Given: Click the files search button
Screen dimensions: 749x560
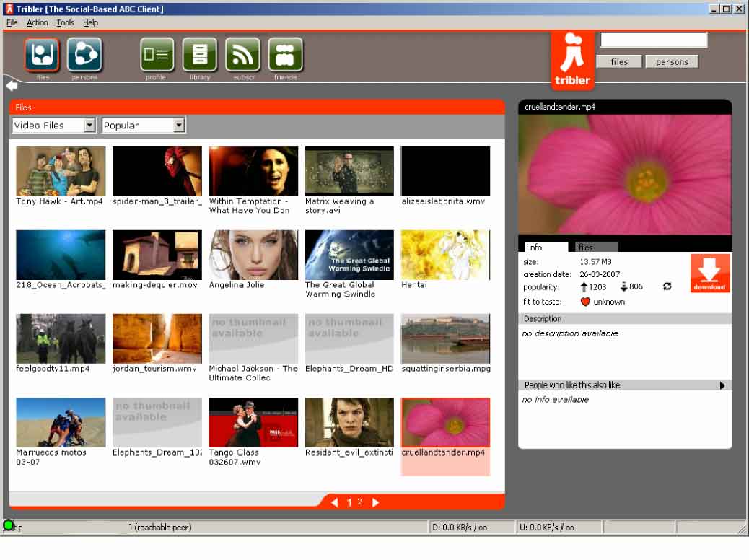Looking at the screenshot, I should pyautogui.click(x=619, y=61).
